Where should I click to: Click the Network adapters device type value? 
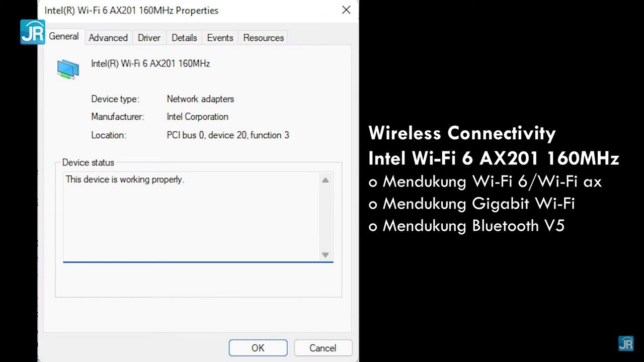click(200, 99)
